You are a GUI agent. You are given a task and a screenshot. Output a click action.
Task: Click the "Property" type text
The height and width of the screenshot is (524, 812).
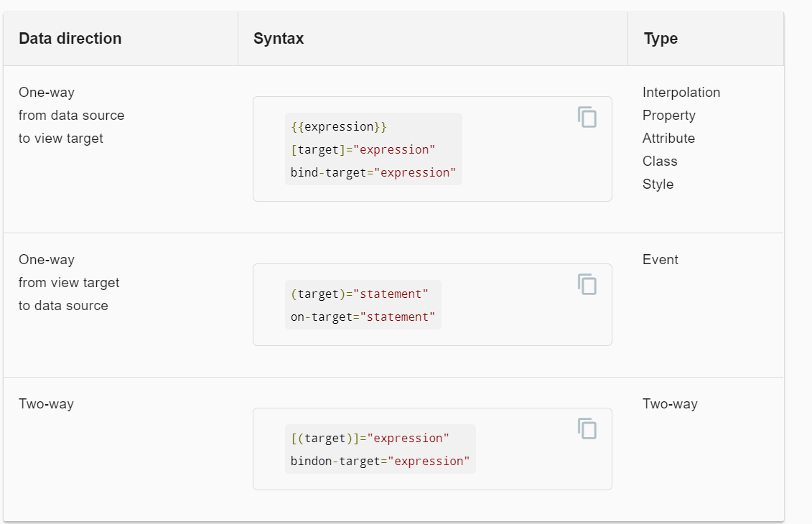click(669, 116)
